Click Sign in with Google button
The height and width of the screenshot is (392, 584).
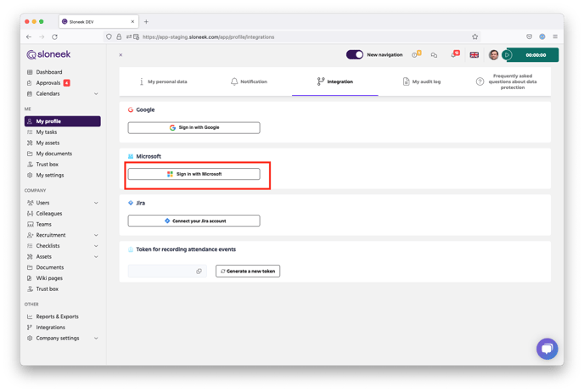pyautogui.click(x=194, y=127)
